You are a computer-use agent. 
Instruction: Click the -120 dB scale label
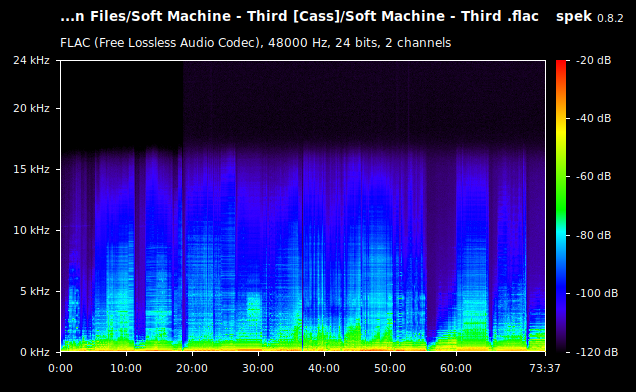pos(597,352)
